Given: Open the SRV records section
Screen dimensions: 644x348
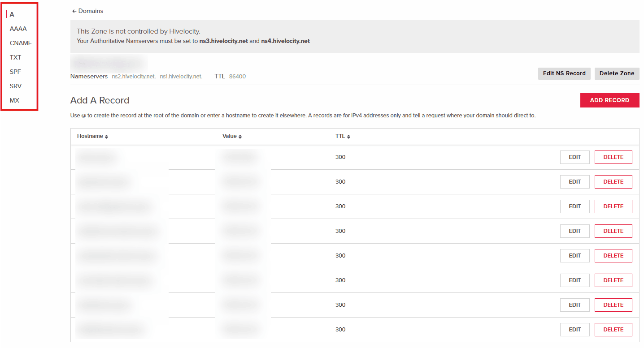Looking at the screenshot, I should [15, 86].
